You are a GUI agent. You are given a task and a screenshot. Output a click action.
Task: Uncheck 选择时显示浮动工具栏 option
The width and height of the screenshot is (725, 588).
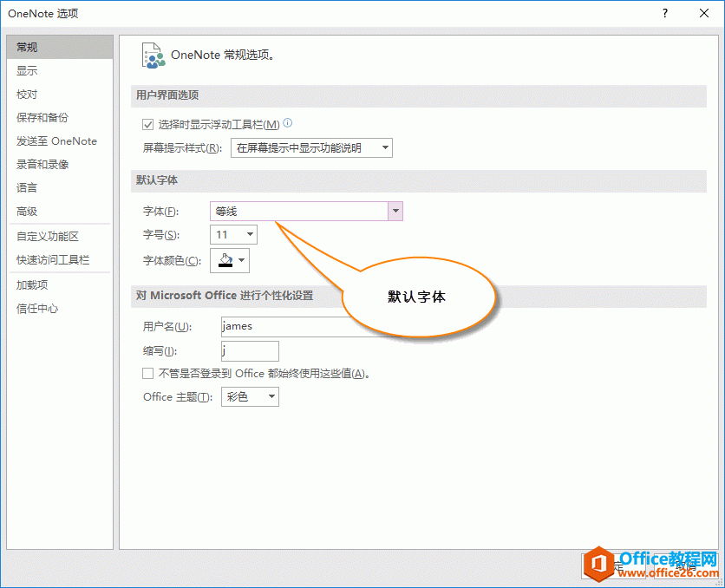pos(147,123)
